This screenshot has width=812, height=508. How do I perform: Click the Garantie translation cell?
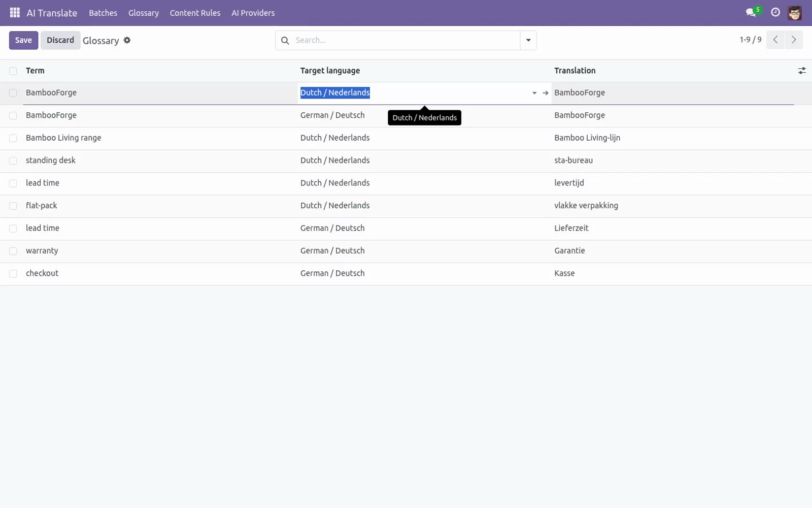click(x=569, y=251)
